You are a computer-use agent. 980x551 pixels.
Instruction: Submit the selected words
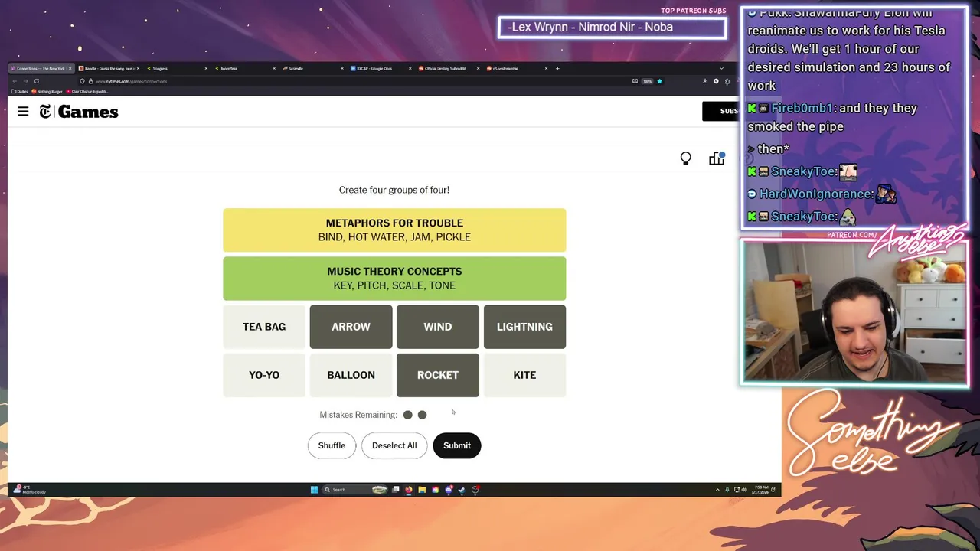(x=457, y=445)
